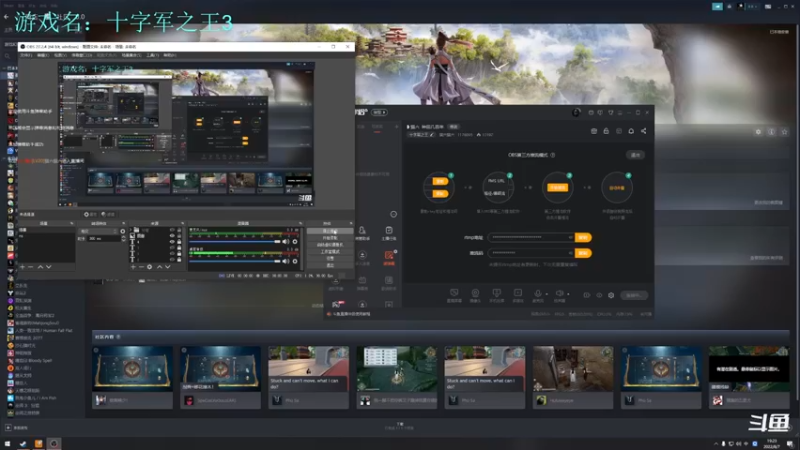Open transition properties gear beside transition dropdown
The height and width of the screenshot is (450, 800).
pos(122,231)
